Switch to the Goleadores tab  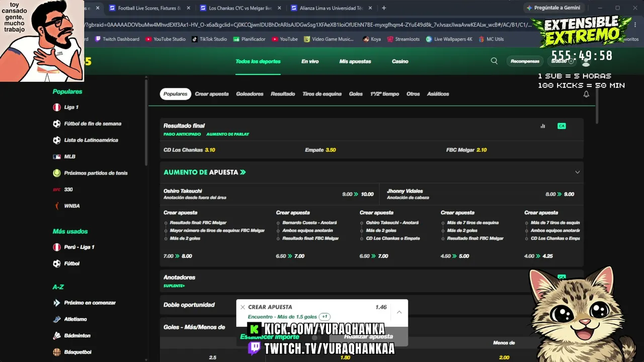[250, 94]
